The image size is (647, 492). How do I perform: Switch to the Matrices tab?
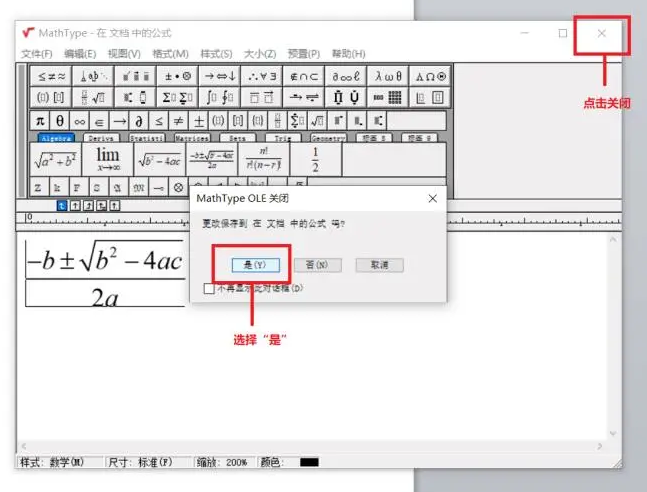pyautogui.click(x=192, y=138)
